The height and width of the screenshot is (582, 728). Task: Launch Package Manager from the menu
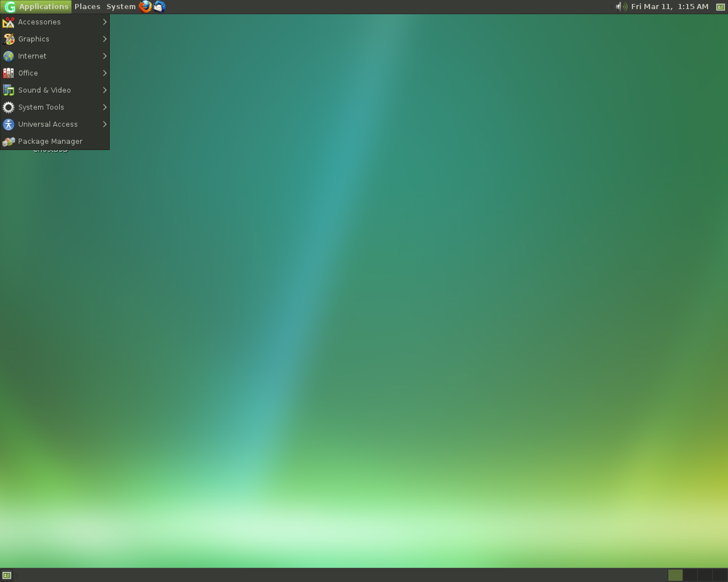(x=55, y=142)
